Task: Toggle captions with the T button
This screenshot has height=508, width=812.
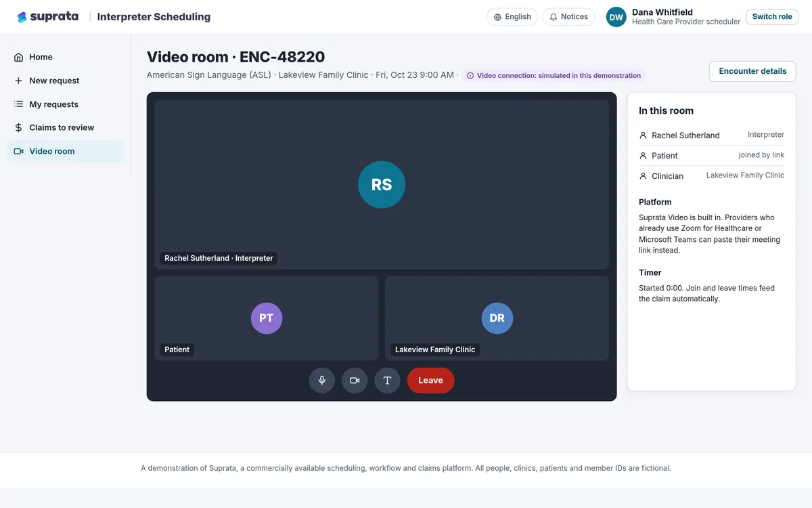Action: [387, 381]
